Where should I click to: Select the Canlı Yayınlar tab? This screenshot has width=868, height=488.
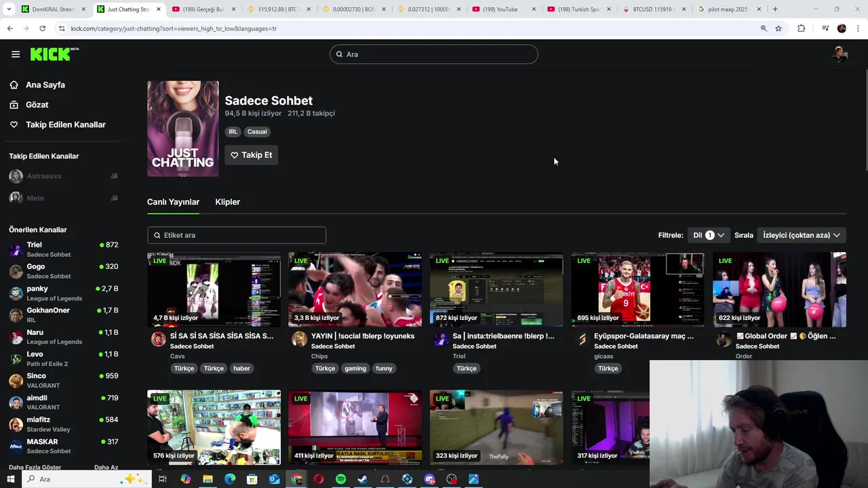(x=173, y=202)
